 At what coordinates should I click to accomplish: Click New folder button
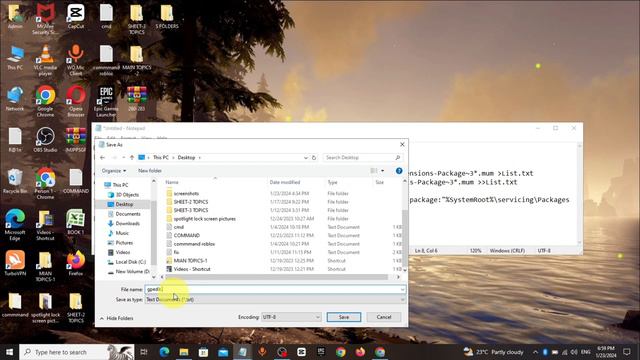[x=150, y=171]
